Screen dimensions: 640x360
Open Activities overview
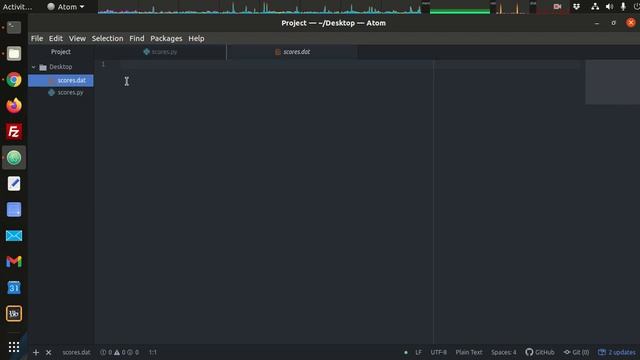(17, 7)
